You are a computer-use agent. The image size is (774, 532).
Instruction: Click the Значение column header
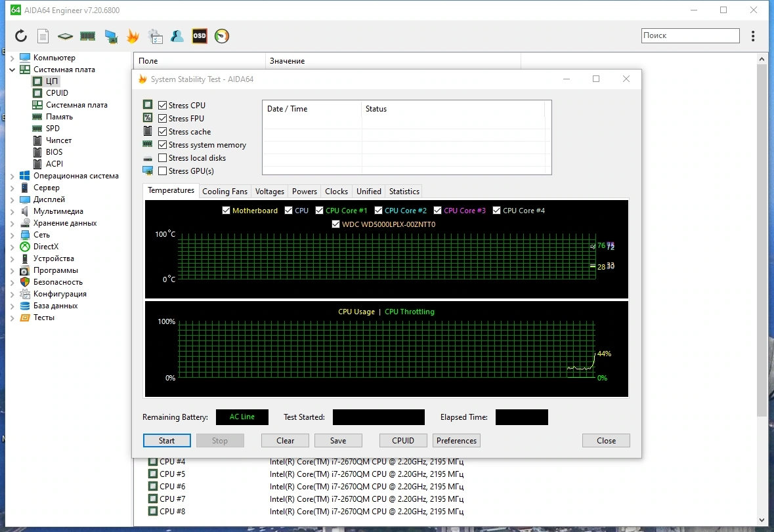(x=393, y=60)
